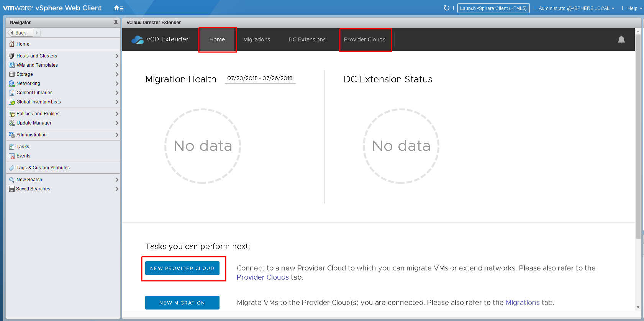Viewport: 644px width, 321px height.
Task: Click the Administration icon
Action: point(11,135)
